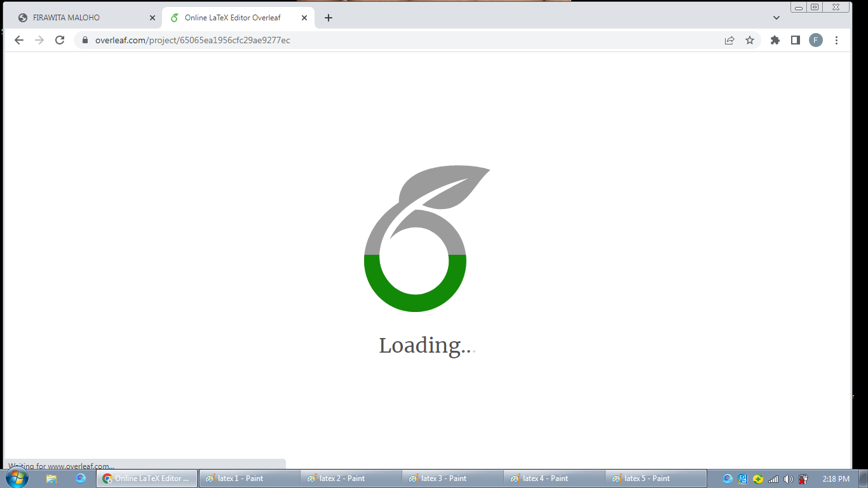The width and height of the screenshot is (868, 488).
Task: Reload the Overleaf page
Action: pos(60,40)
